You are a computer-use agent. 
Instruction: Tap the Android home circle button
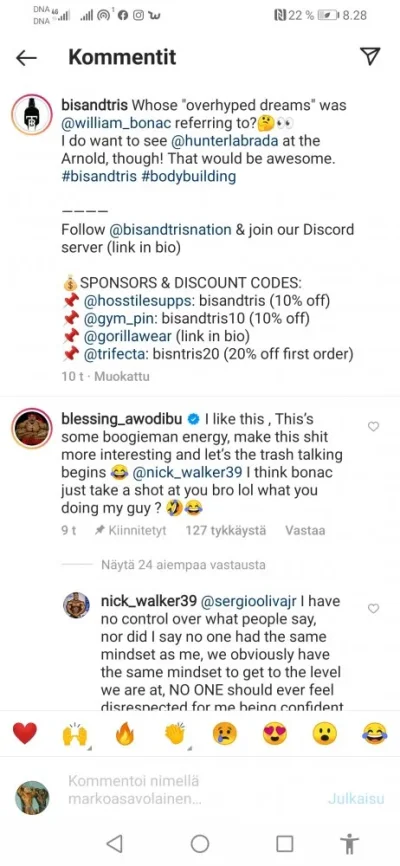199,843
